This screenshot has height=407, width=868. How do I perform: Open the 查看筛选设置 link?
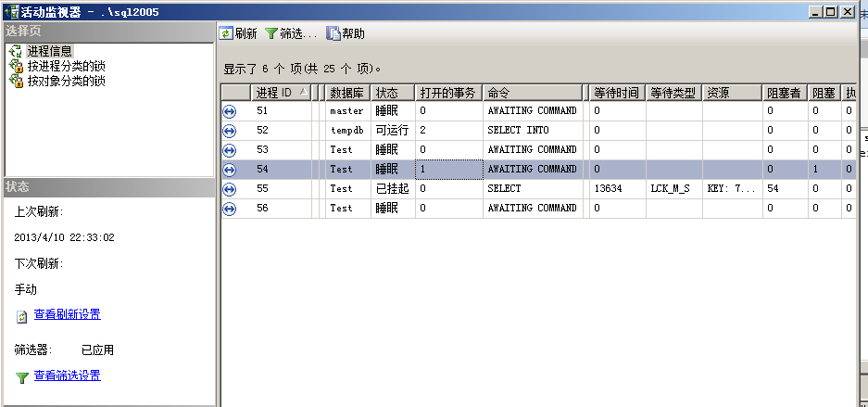[68, 375]
